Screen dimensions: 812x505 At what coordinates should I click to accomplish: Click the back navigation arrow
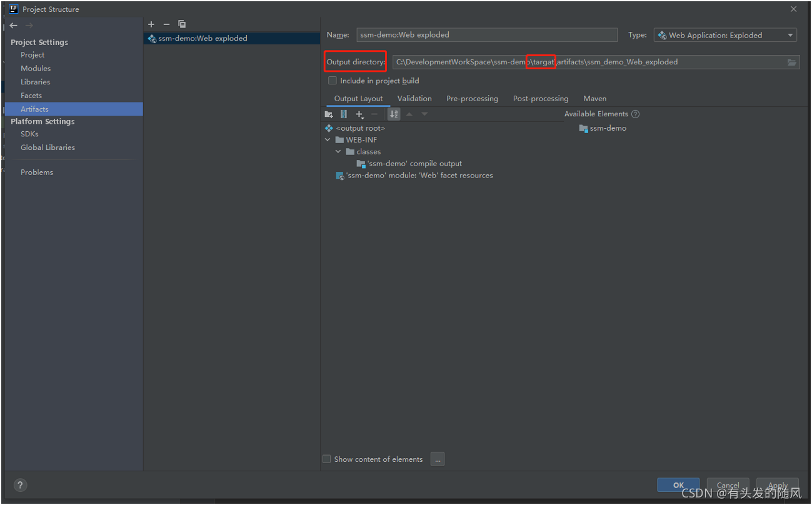click(x=14, y=26)
